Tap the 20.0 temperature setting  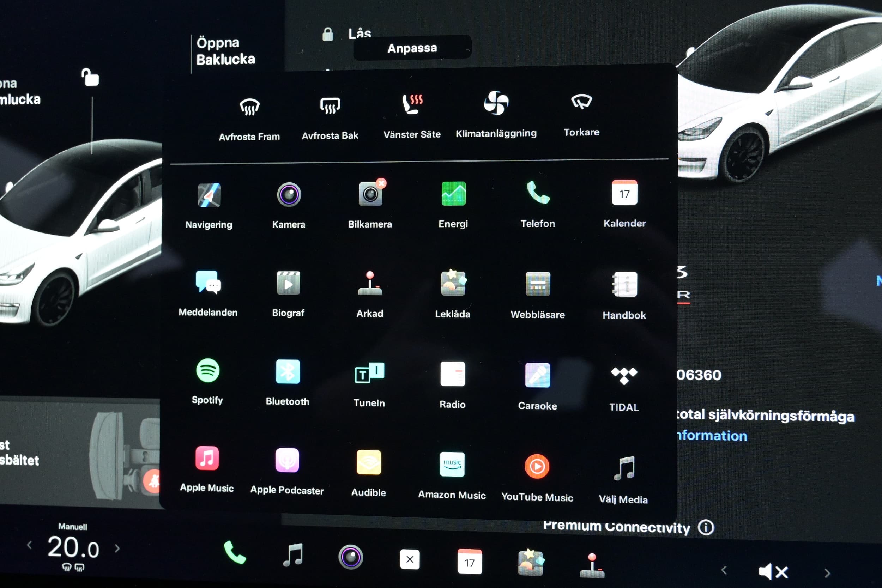(x=73, y=547)
